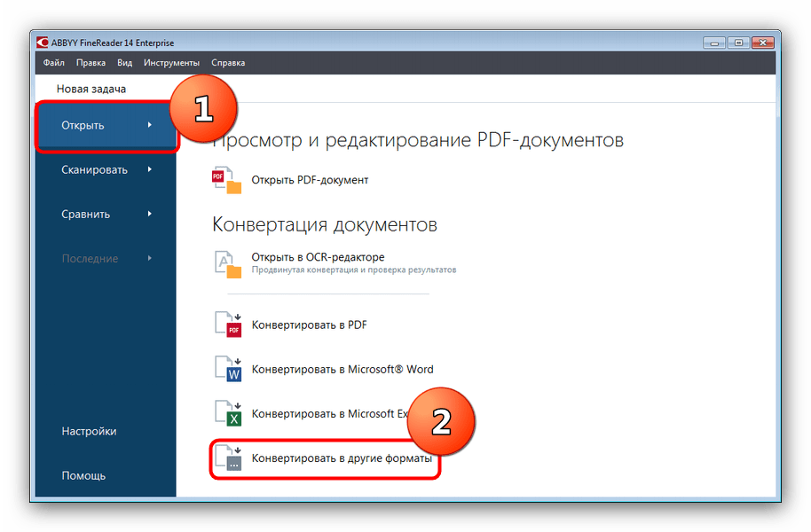
Task: Click the Convert to PDF icon
Action: click(228, 325)
